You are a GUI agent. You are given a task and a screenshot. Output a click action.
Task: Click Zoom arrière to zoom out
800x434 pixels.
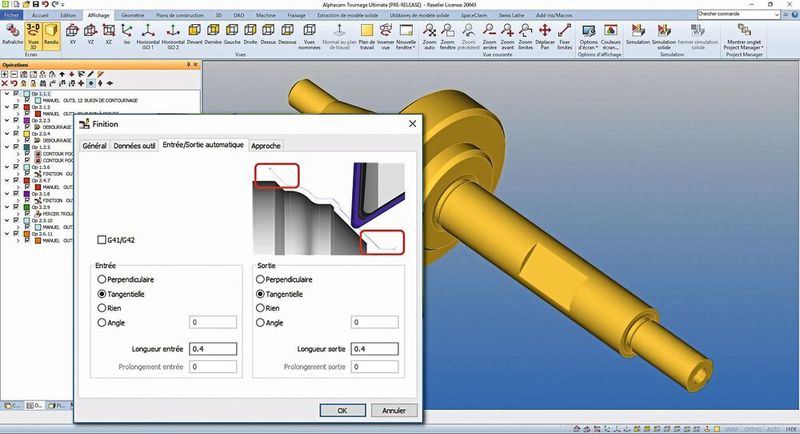point(489,36)
